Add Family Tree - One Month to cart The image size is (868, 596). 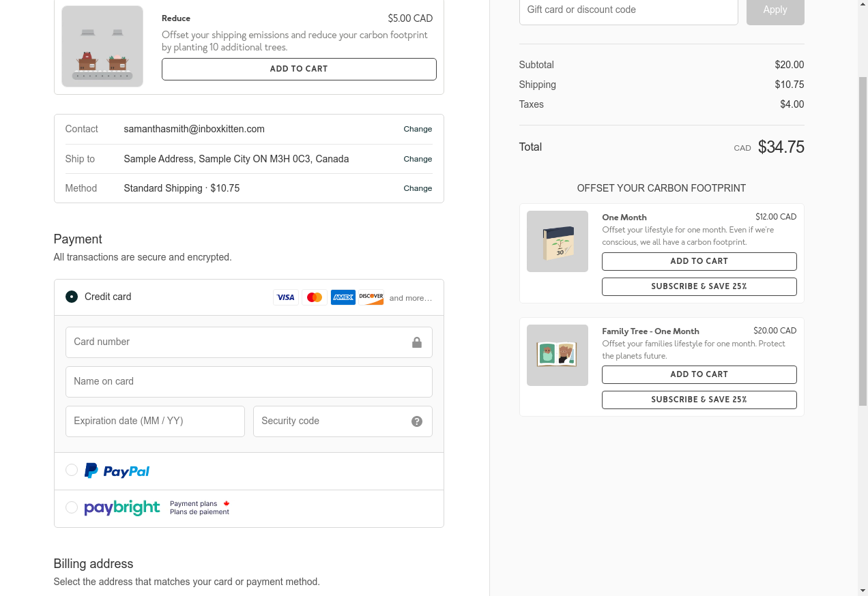point(699,374)
